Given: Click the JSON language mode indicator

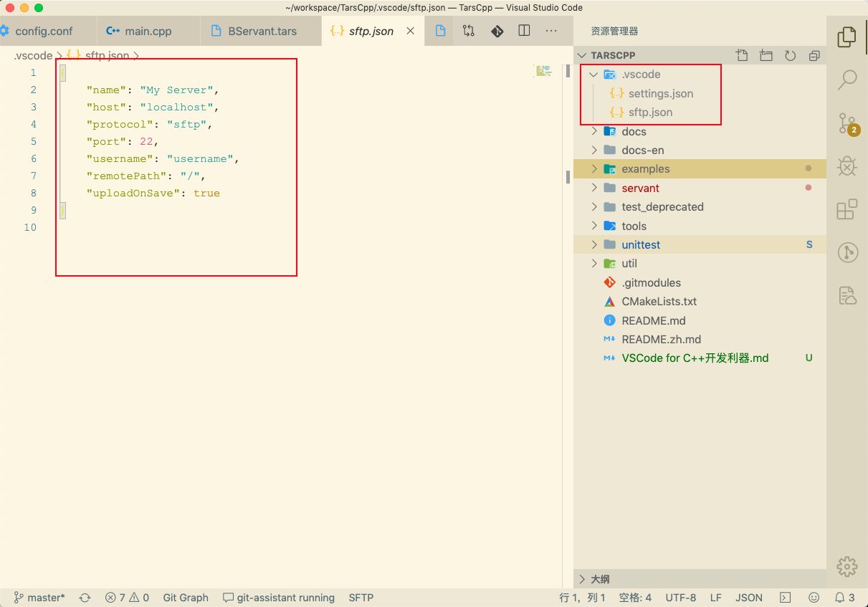Looking at the screenshot, I should point(749,598).
